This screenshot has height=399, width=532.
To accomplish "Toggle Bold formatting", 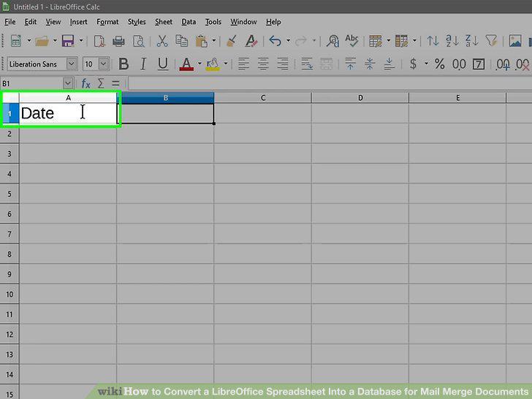I will coord(123,64).
